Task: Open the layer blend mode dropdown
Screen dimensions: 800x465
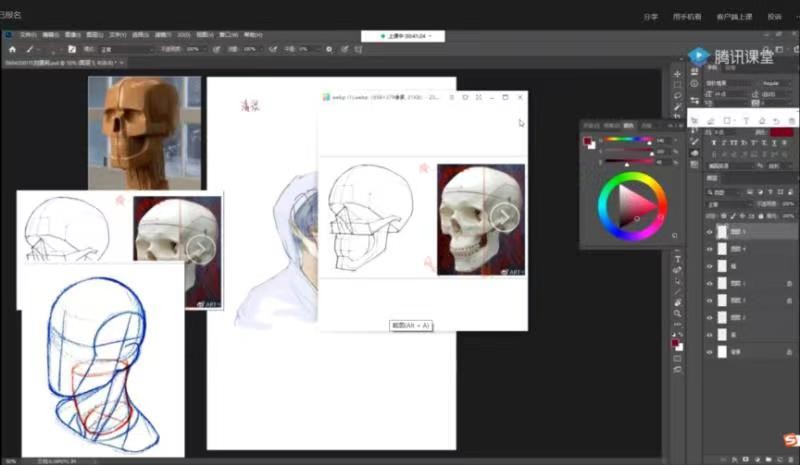Action: 722,202
